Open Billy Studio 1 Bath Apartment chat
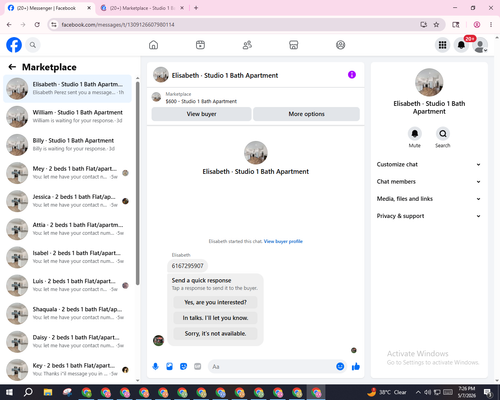Image resolution: width=500 pixels, height=400 pixels. point(67,145)
